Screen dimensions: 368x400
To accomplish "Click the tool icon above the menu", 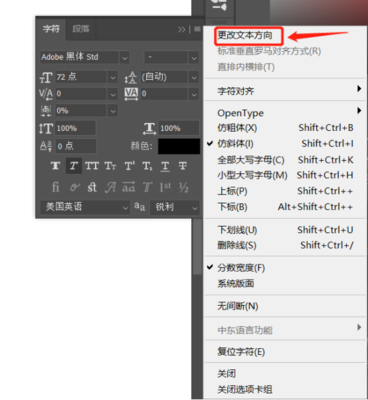I will [x=220, y=6].
